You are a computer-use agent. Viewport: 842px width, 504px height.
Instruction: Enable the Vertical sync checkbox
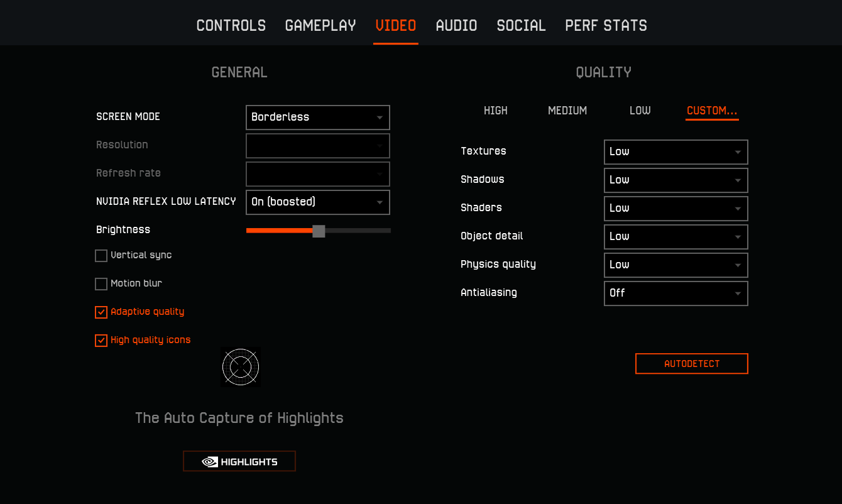pyautogui.click(x=101, y=256)
